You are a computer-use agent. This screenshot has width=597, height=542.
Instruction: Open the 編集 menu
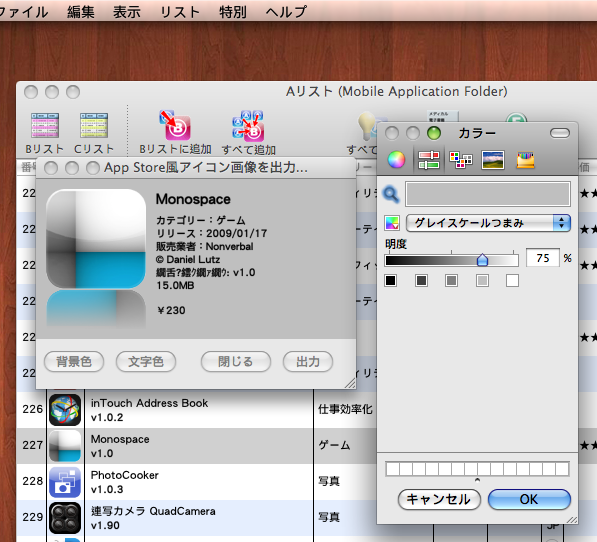coord(81,12)
